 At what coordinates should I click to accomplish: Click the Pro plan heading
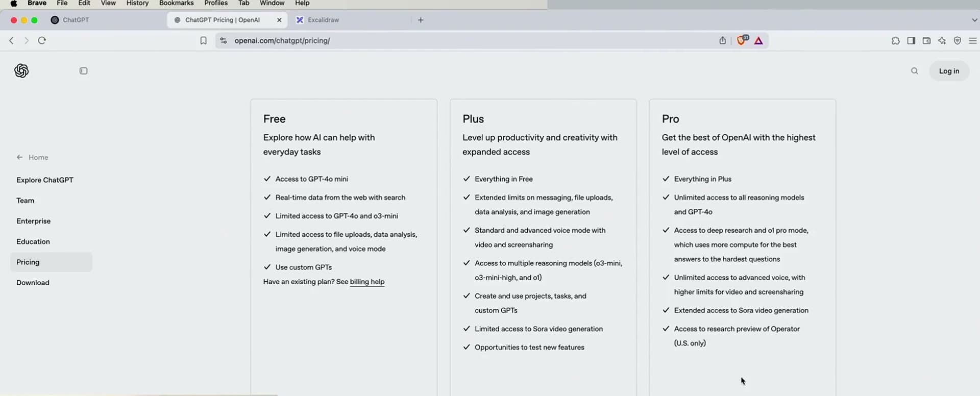coord(671,119)
